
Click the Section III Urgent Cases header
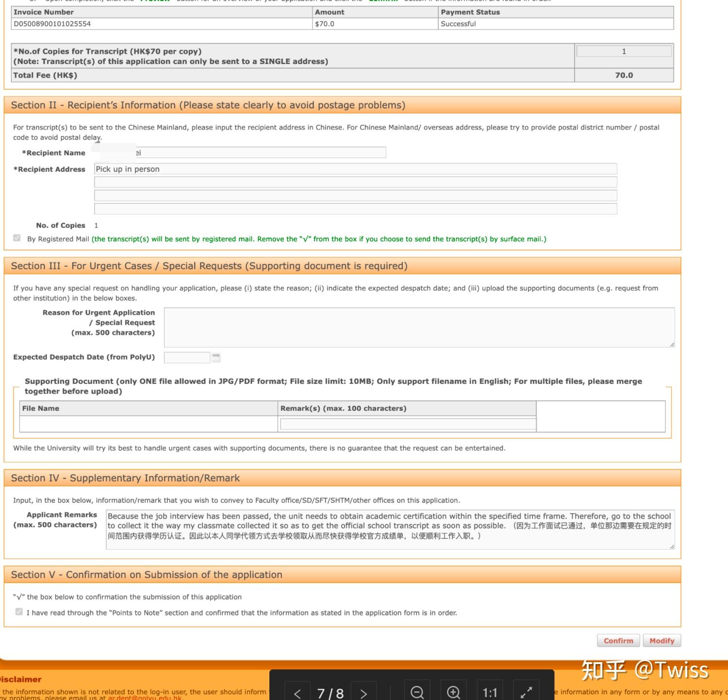pos(342,266)
